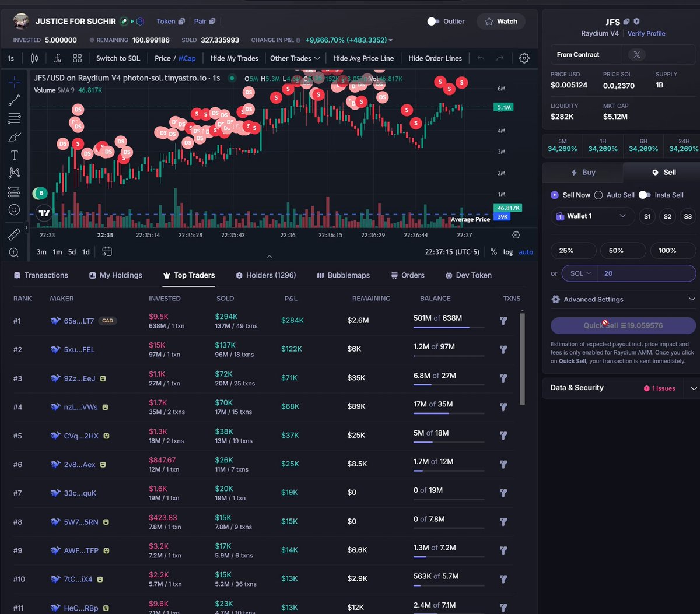Open the candlestick chart style selector

point(34,58)
